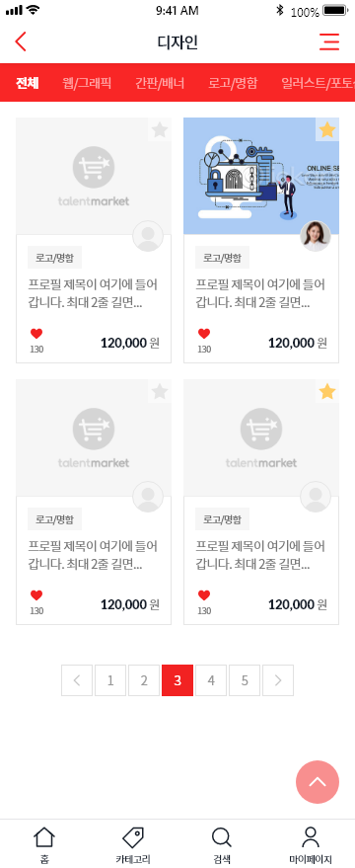Toggle the yellow star on the illustrated card
This screenshot has height=868, width=355.
click(x=327, y=130)
